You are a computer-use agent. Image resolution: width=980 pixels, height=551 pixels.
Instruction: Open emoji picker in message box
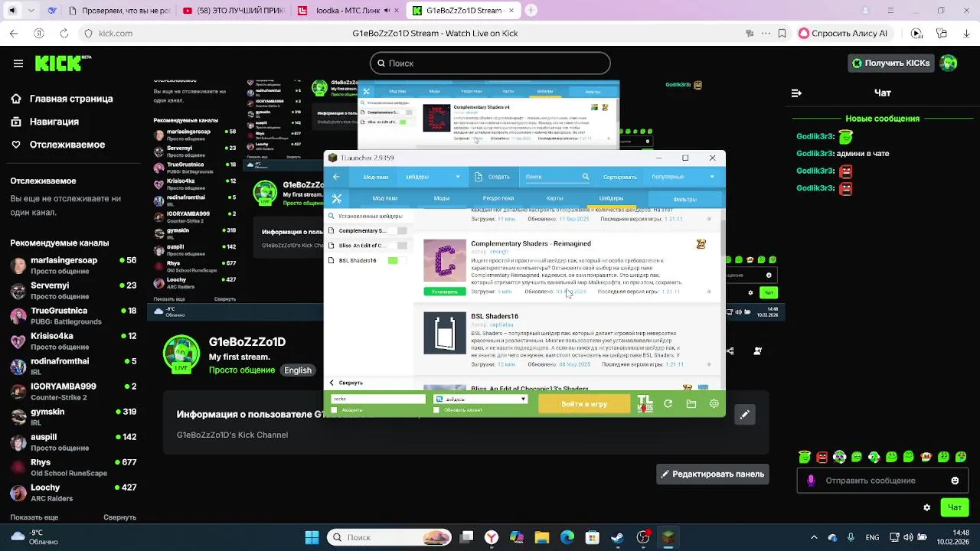pos(955,481)
